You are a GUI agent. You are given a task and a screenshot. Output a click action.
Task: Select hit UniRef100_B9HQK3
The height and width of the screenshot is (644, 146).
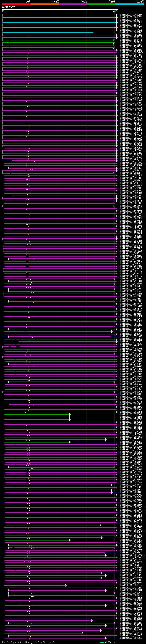tap(131, 422)
